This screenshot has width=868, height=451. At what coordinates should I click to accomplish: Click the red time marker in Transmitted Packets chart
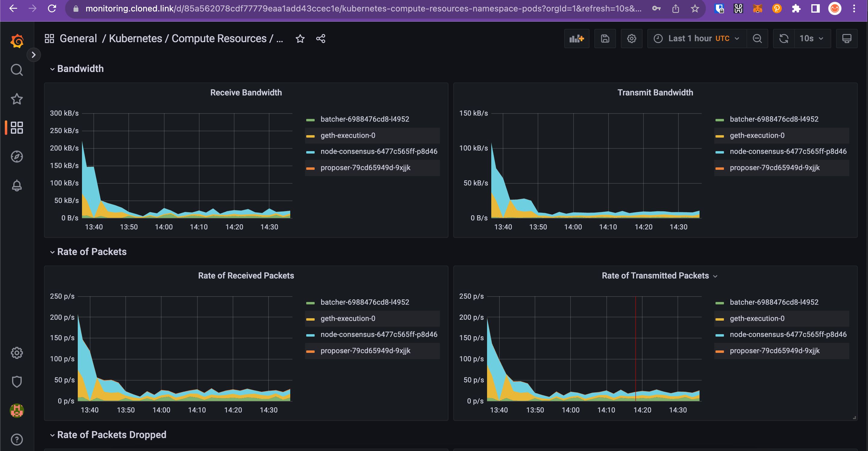pos(636,349)
